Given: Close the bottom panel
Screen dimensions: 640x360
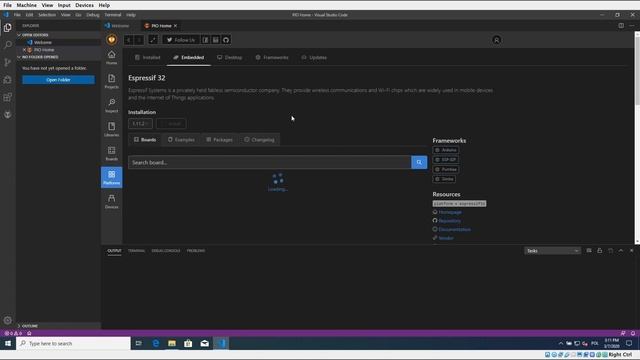Looking at the screenshot, I should 631,251.
